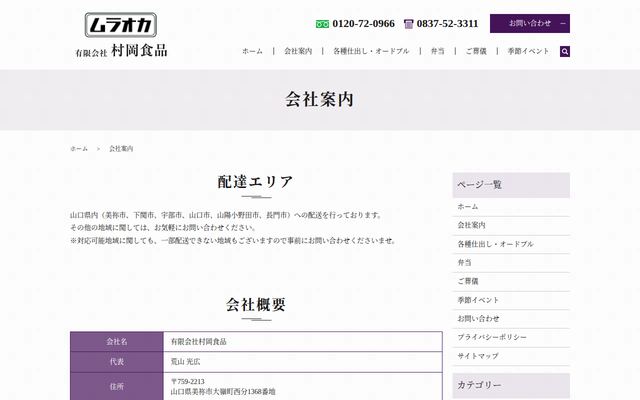Select 弁当 in the top navigation

pyautogui.click(x=437, y=51)
